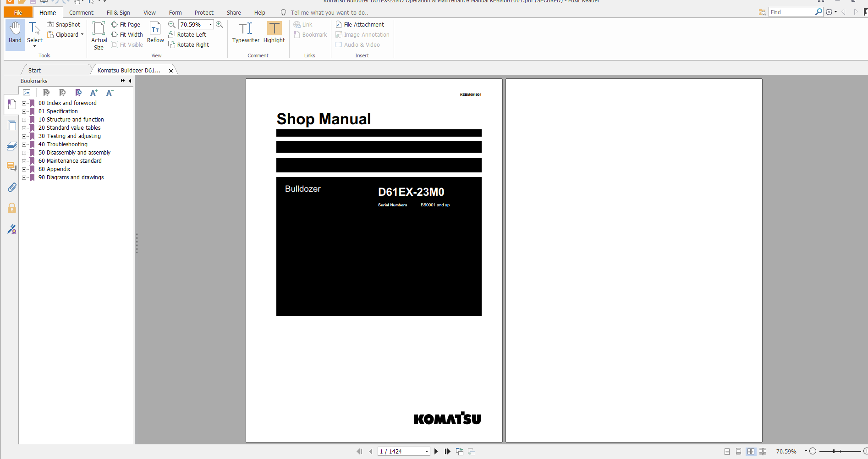Viewport: 868px width, 459px height.
Task: Rotate the page left
Action: pyautogui.click(x=187, y=35)
